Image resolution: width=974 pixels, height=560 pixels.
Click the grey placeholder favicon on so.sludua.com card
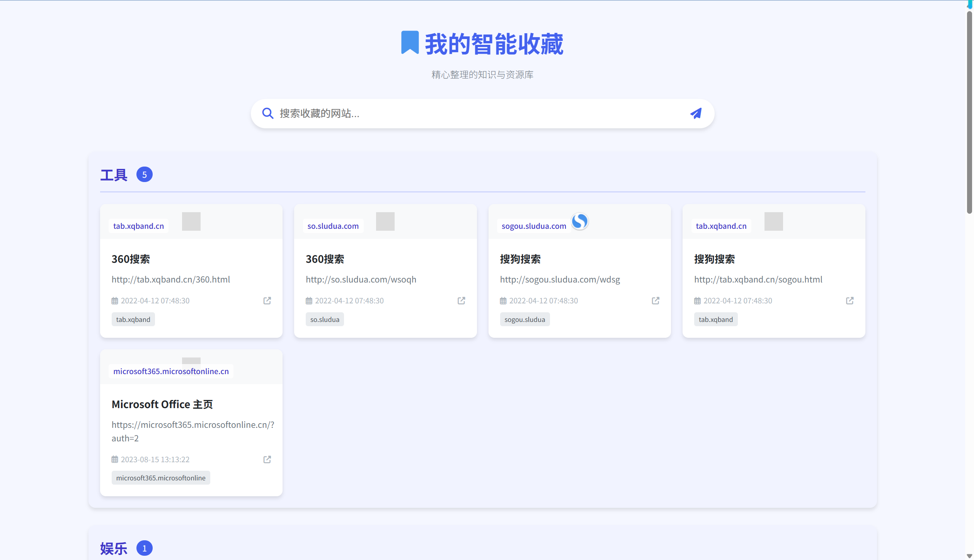coord(385,221)
